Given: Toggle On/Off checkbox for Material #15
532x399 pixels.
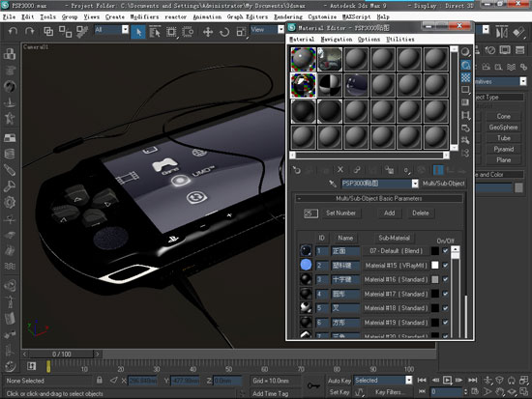Looking at the screenshot, I should point(446,265).
